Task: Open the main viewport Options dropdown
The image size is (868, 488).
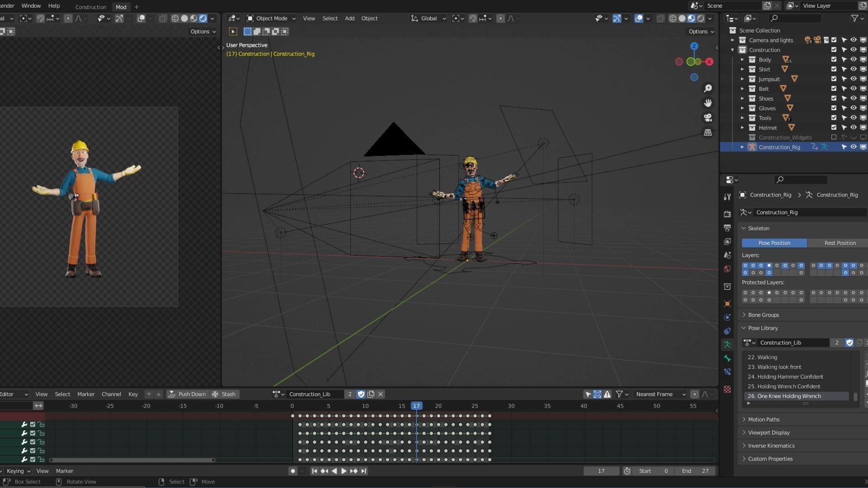Action: pos(701,32)
